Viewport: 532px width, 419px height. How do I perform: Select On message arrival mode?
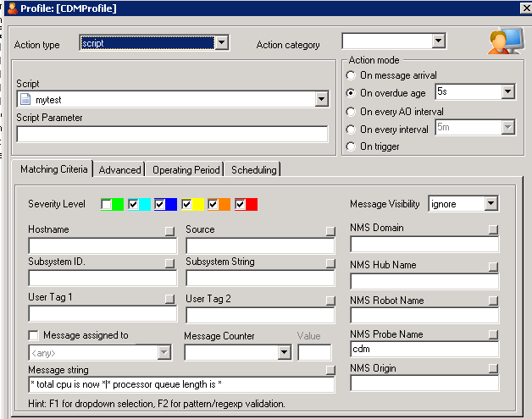(351, 75)
